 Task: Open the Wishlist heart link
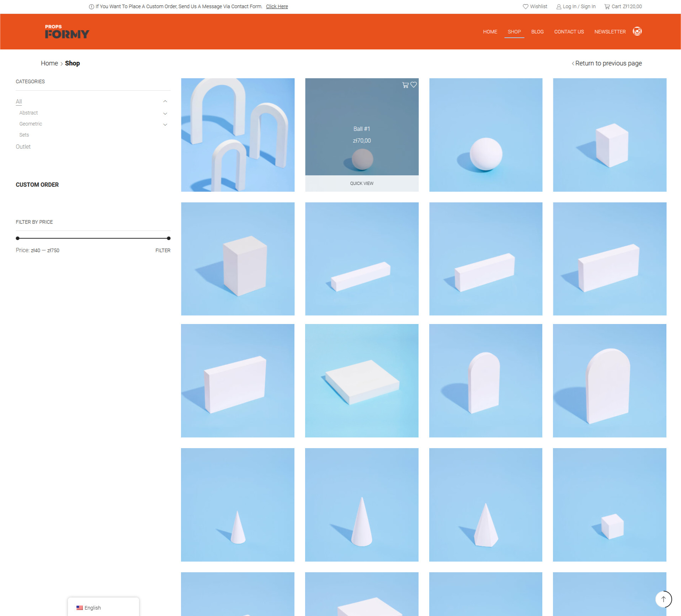coord(535,6)
